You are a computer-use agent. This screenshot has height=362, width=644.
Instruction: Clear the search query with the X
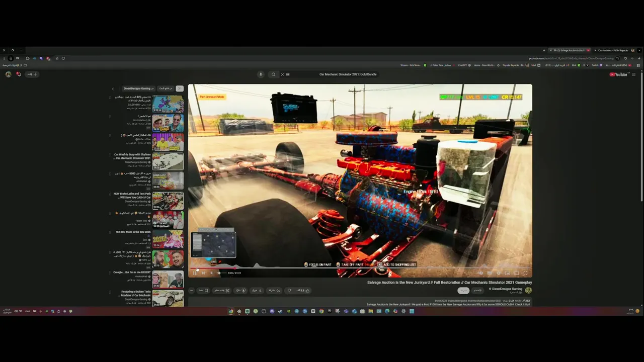(x=282, y=74)
